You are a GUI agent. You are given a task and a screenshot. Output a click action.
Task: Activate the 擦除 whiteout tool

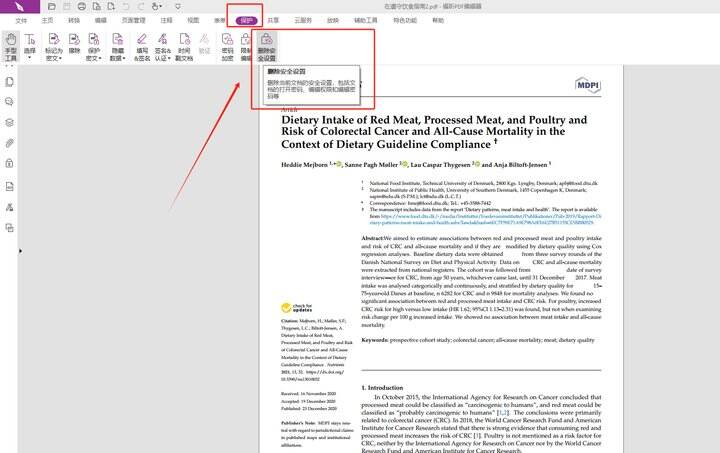(74, 44)
